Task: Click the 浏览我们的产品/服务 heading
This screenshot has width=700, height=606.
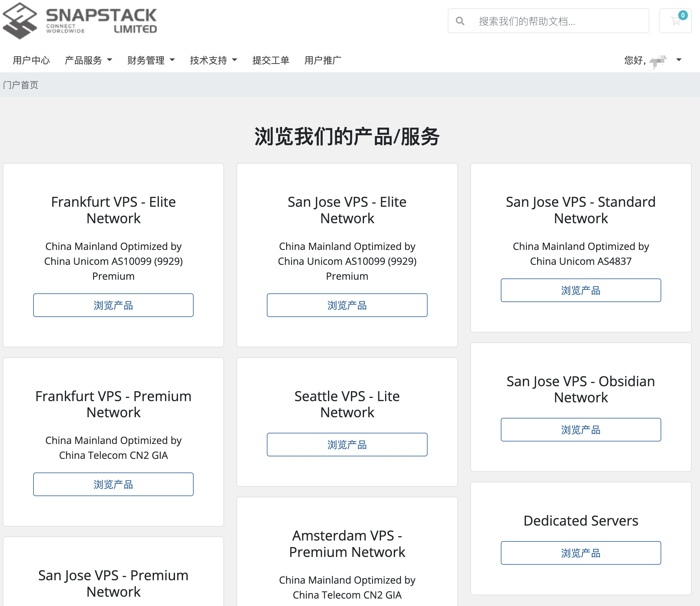Action: click(x=347, y=137)
